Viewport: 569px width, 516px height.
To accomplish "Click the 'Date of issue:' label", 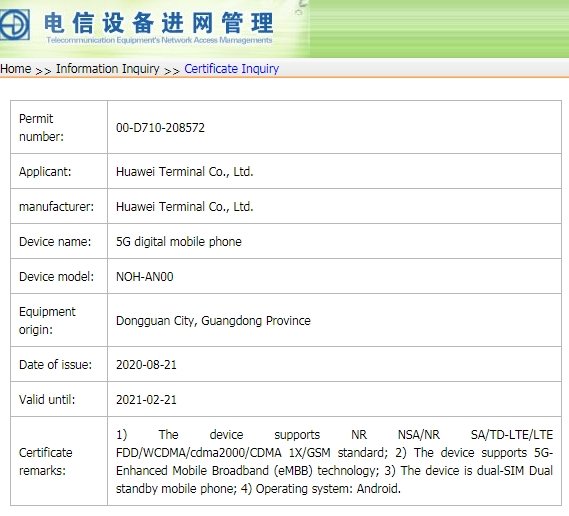I will click(55, 365).
